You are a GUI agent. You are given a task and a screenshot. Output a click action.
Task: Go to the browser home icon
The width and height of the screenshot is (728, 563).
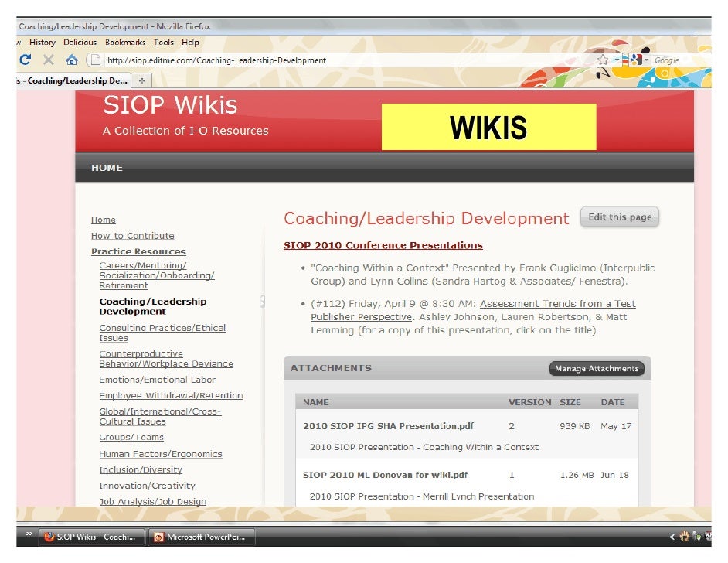click(72, 60)
